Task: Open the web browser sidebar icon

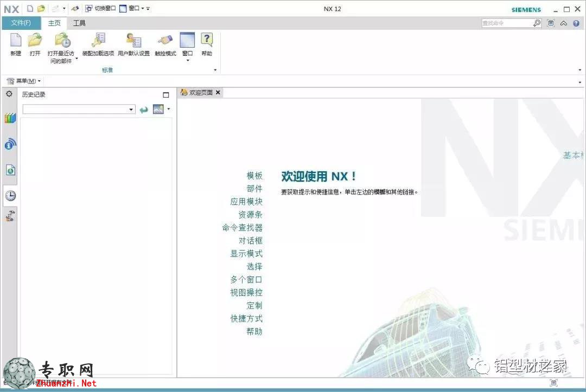Action: point(10,170)
